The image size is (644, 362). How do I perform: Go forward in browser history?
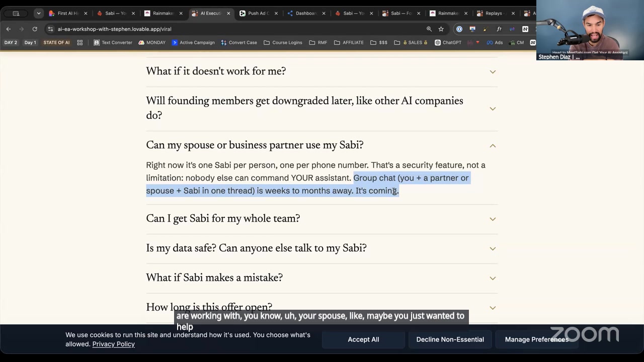click(x=21, y=29)
